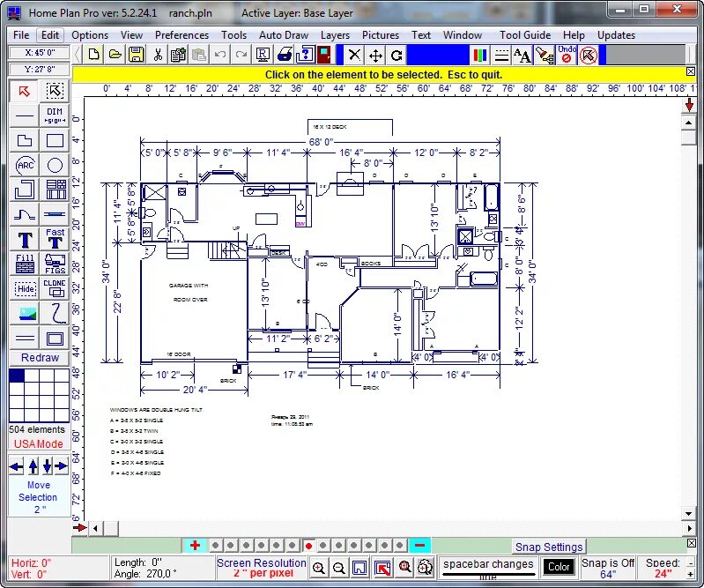Select the large T text tool
Viewport: 704px width, 588px height.
[x=25, y=240]
